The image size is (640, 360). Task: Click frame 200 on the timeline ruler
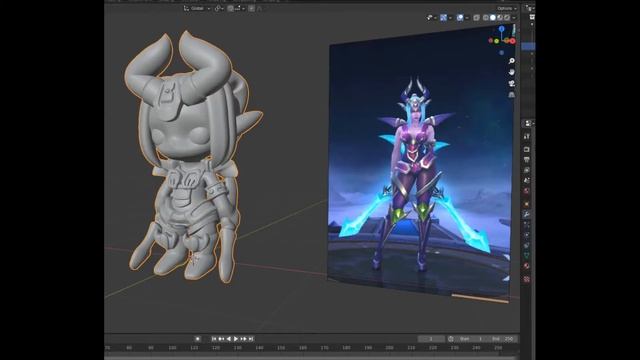[x=389, y=348]
